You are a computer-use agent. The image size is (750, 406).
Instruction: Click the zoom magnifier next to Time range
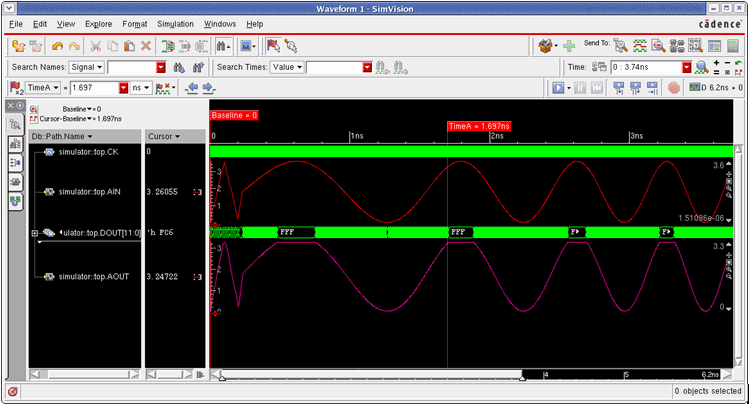click(702, 67)
